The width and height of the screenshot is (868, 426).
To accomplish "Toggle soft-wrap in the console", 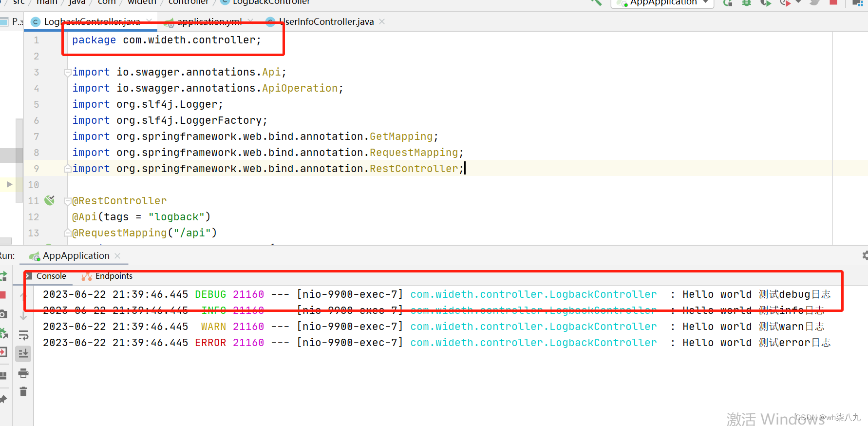I will click(x=23, y=335).
